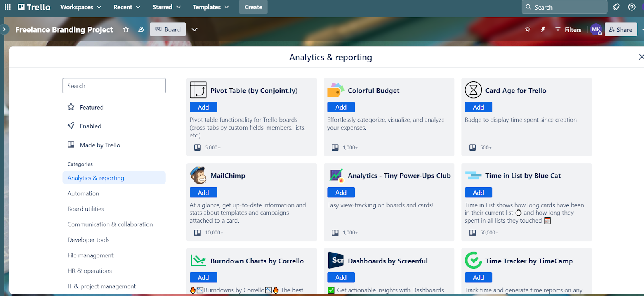Screen dimensions: 644x296
Task: Open Automation lightning bolt icon
Action: pos(543,29)
